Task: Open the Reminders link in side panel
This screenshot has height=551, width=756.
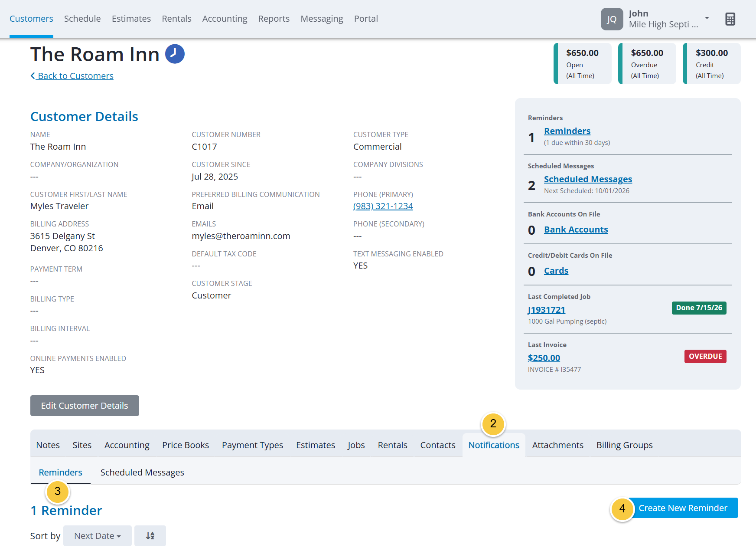Action: click(567, 131)
